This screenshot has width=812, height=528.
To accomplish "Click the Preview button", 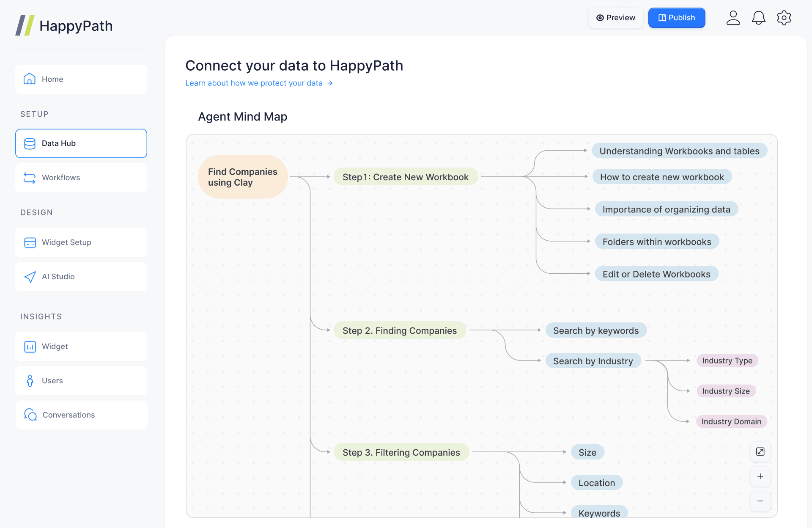I will pyautogui.click(x=616, y=18).
